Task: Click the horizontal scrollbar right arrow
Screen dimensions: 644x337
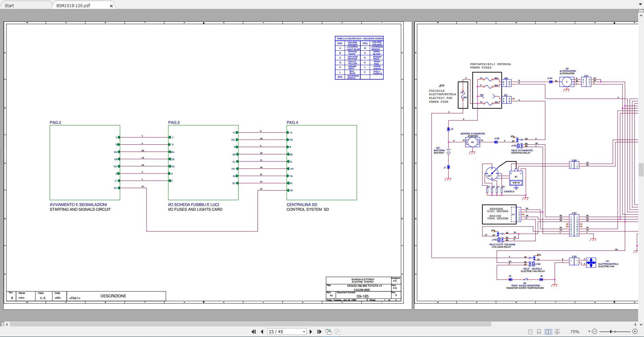Action: tap(636, 324)
